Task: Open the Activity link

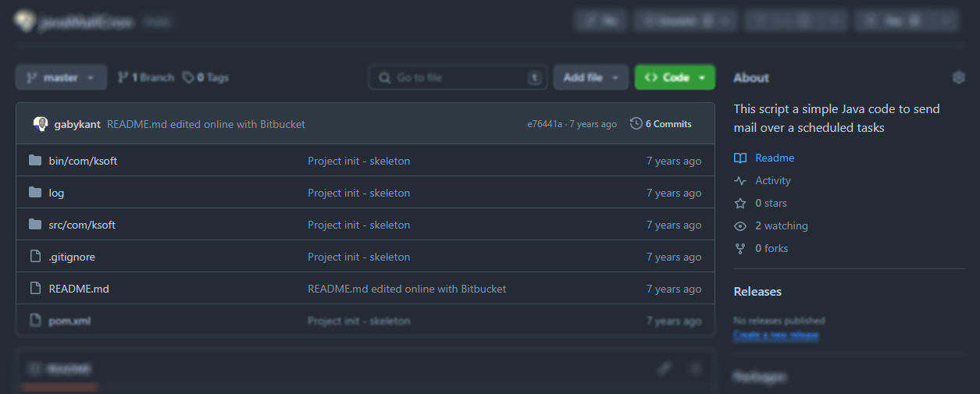Action: coord(773,180)
